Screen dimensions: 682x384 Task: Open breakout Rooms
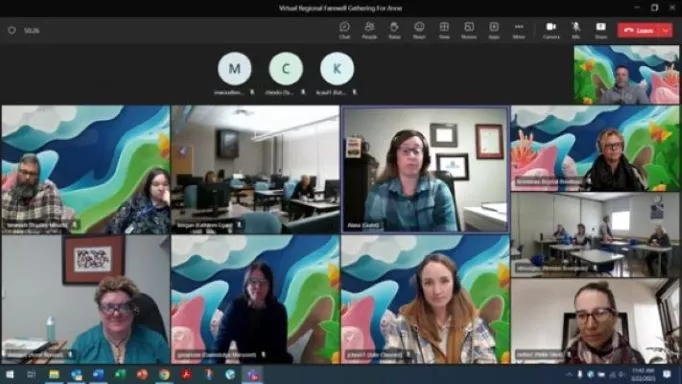469,30
